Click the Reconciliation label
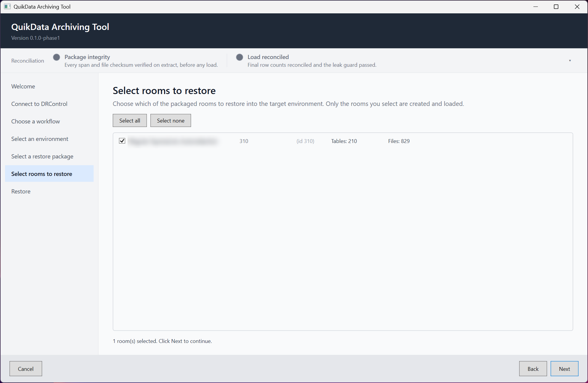Screen dimensions: 588x383 [28, 61]
